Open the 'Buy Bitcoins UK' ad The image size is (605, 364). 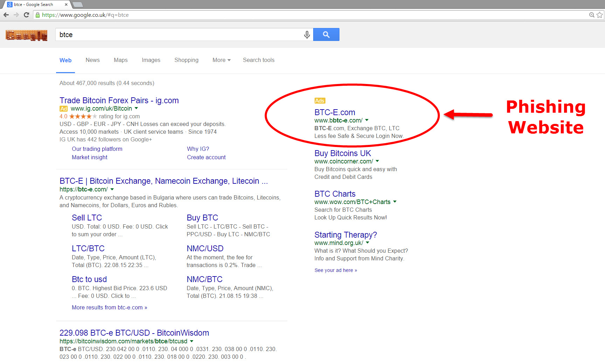click(343, 153)
